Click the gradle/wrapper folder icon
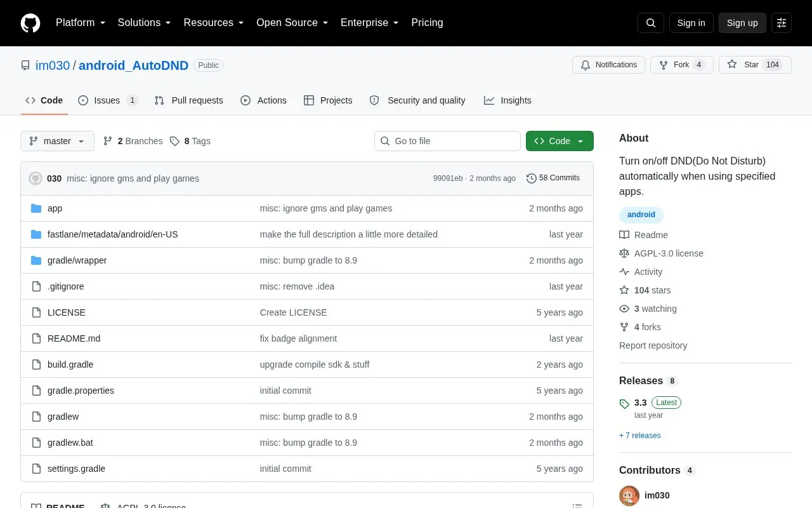 (x=36, y=260)
